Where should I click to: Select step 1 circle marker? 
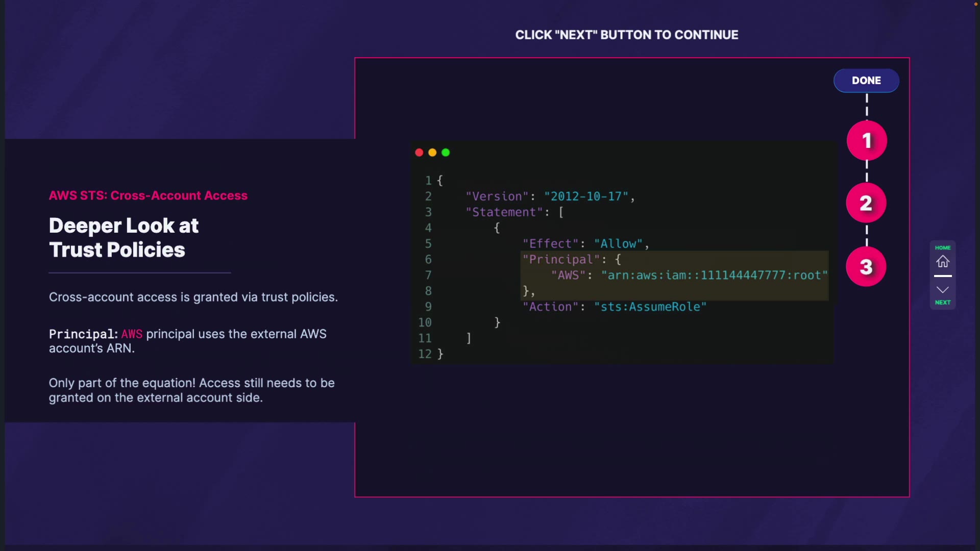click(867, 141)
